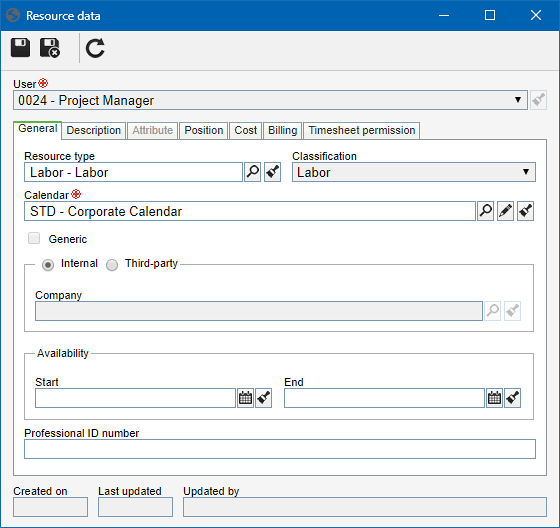Clear the User field with the brush icon
Viewport: 560px width, 528px height.
coord(539,100)
